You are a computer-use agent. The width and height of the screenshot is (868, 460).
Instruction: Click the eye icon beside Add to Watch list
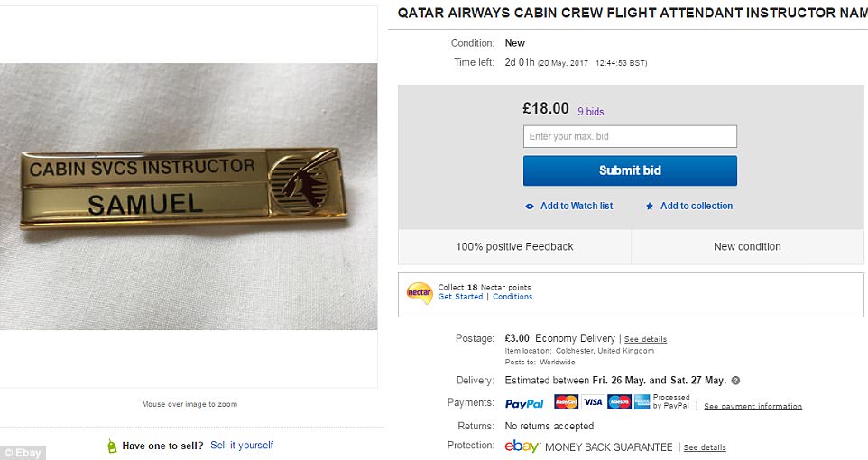pyautogui.click(x=530, y=207)
